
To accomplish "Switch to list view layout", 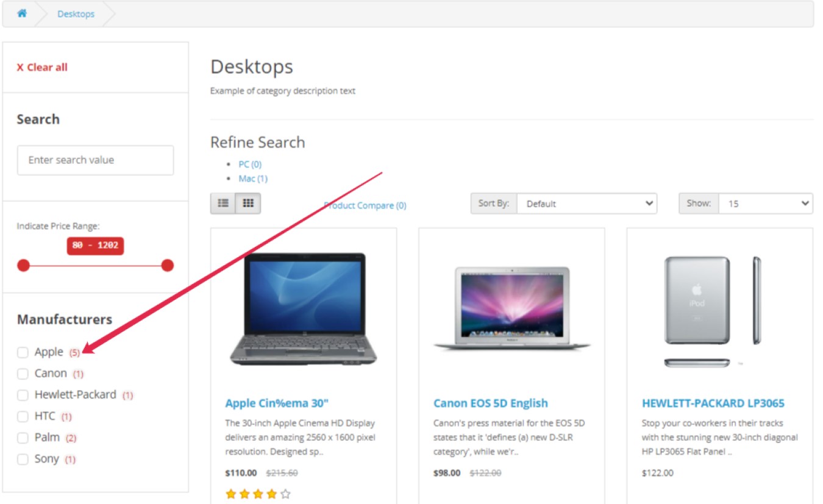I will point(223,204).
